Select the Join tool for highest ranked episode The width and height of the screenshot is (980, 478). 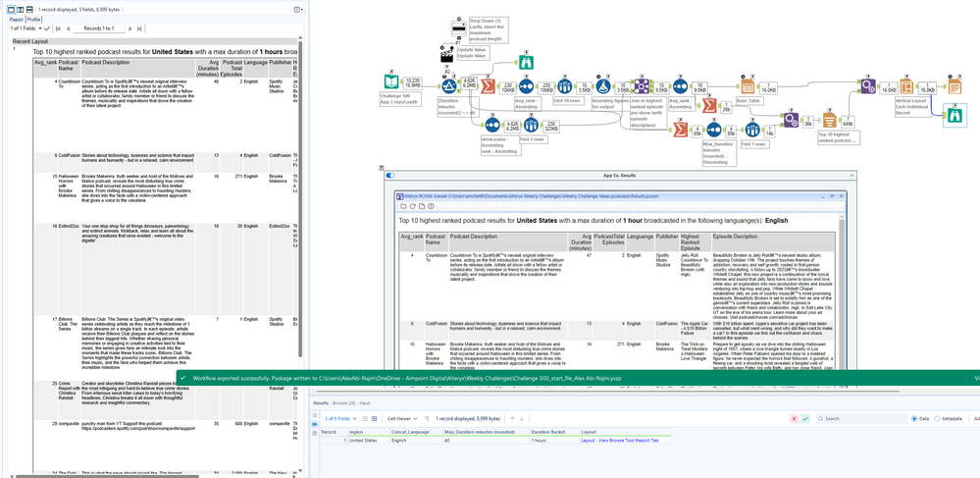(642, 86)
